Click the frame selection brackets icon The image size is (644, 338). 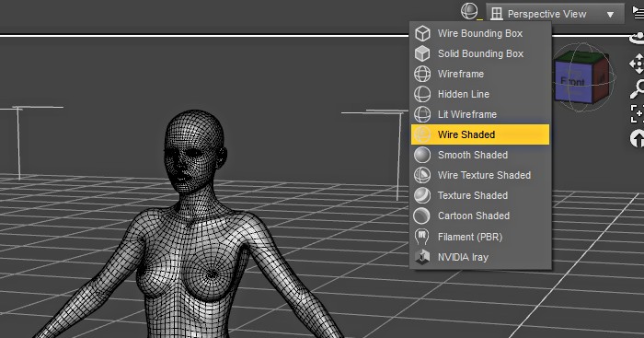click(x=637, y=113)
